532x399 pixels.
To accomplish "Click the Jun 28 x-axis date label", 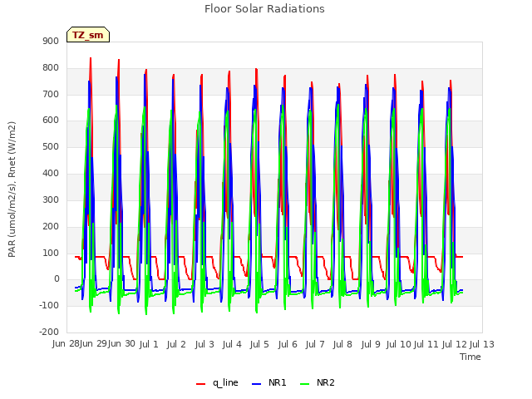I will [66, 344].
